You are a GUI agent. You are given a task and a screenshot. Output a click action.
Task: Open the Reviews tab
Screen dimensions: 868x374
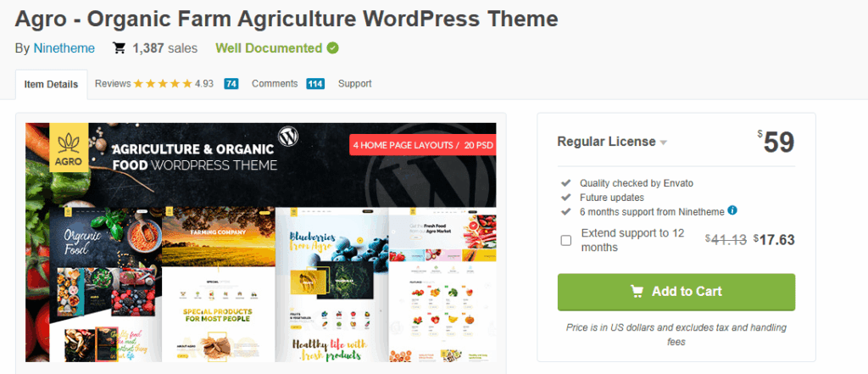(113, 84)
